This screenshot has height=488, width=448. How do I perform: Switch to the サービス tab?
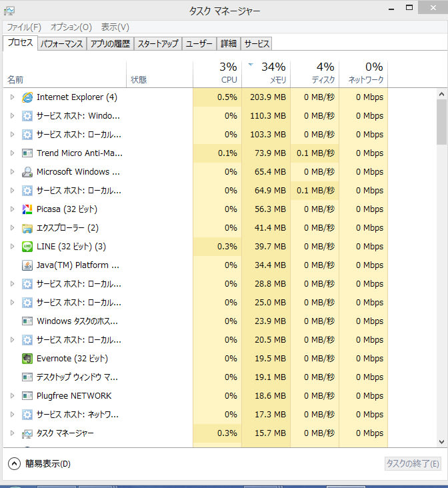click(x=257, y=43)
